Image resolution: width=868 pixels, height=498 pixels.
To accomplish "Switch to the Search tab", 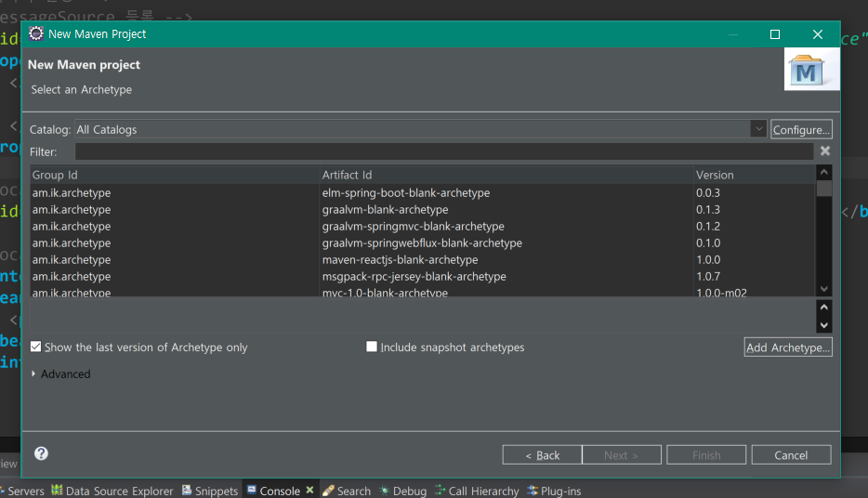I will tap(347, 491).
